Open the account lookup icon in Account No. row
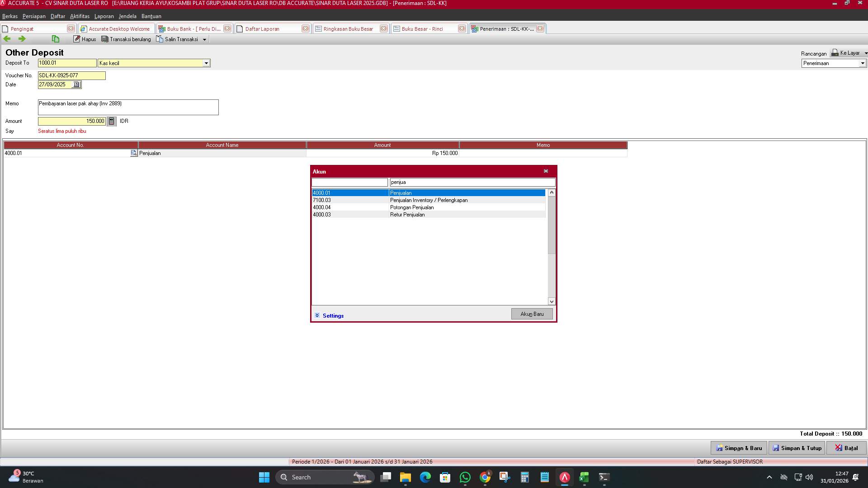The height and width of the screenshot is (488, 868). click(133, 153)
